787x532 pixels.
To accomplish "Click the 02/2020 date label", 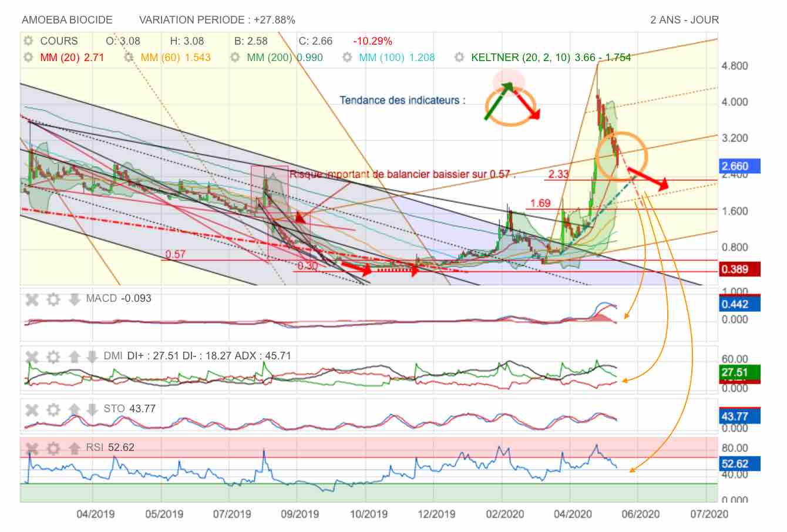I will coord(505,514).
